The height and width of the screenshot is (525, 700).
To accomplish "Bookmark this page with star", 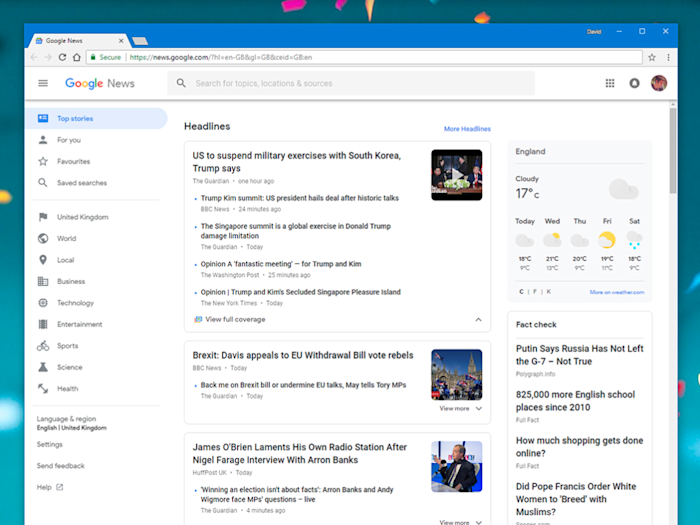I will (x=652, y=57).
